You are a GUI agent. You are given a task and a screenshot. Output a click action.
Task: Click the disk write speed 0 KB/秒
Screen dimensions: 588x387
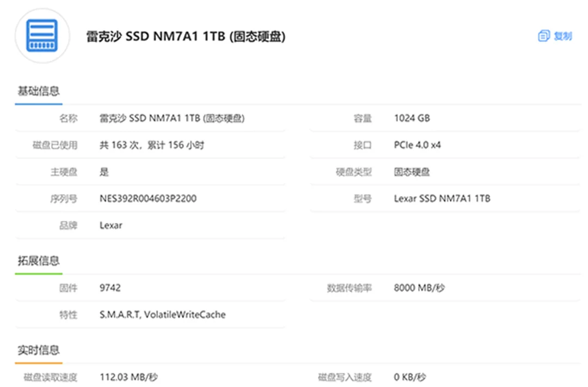pos(409,377)
